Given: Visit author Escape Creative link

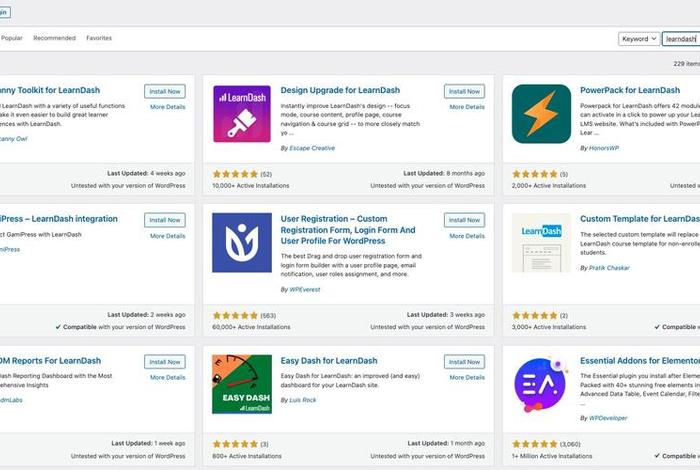Looking at the screenshot, I should [x=312, y=148].
